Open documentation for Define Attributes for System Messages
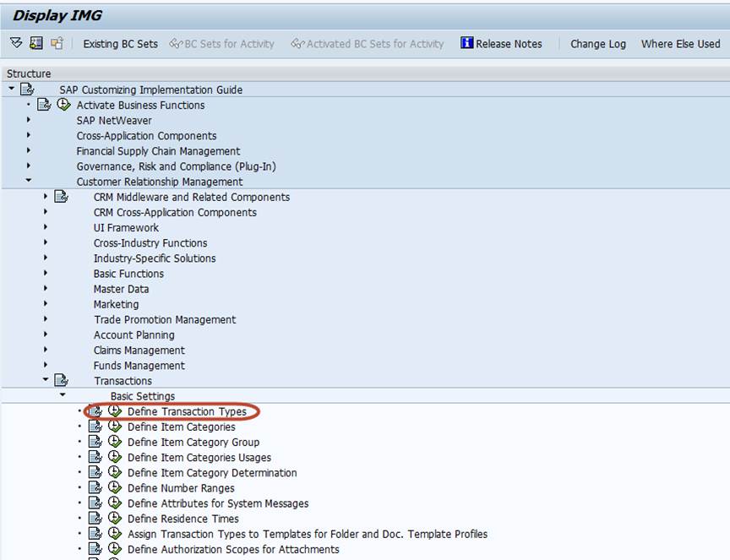Viewport: 730px width, 560px height. (95, 503)
